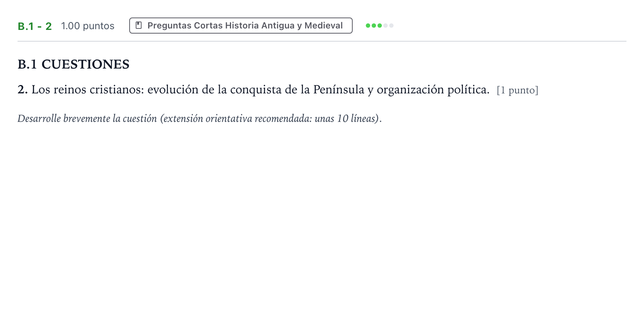The image size is (644, 327).
Task: Click the book icon in the tag
Action: pyautogui.click(x=139, y=26)
